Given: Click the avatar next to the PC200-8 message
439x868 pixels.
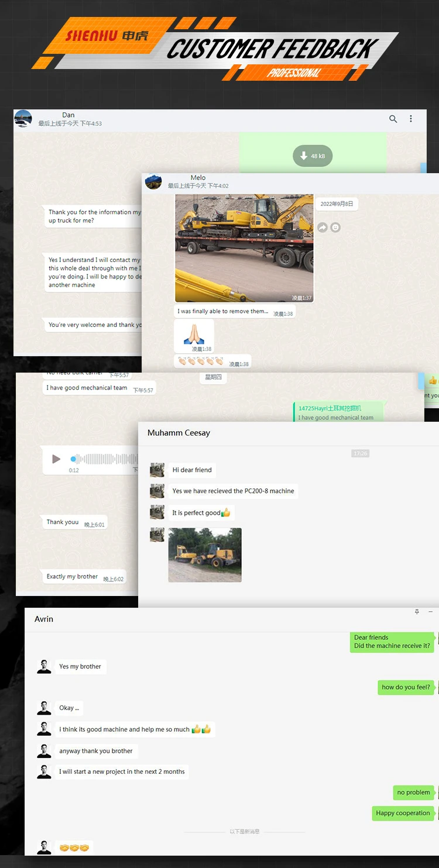Looking at the screenshot, I should tap(157, 491).
